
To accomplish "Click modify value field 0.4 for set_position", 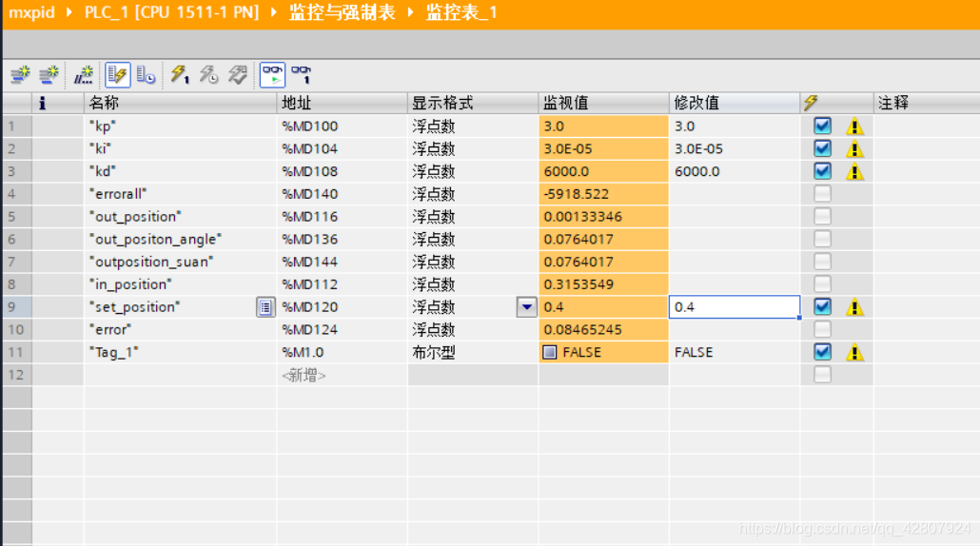I will pyautogui.click(x=735, y=306).
